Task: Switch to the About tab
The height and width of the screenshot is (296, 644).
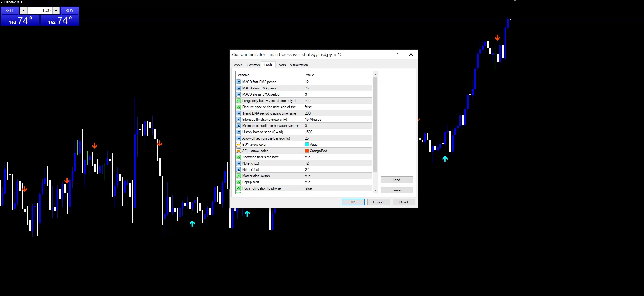Action: 238,65
